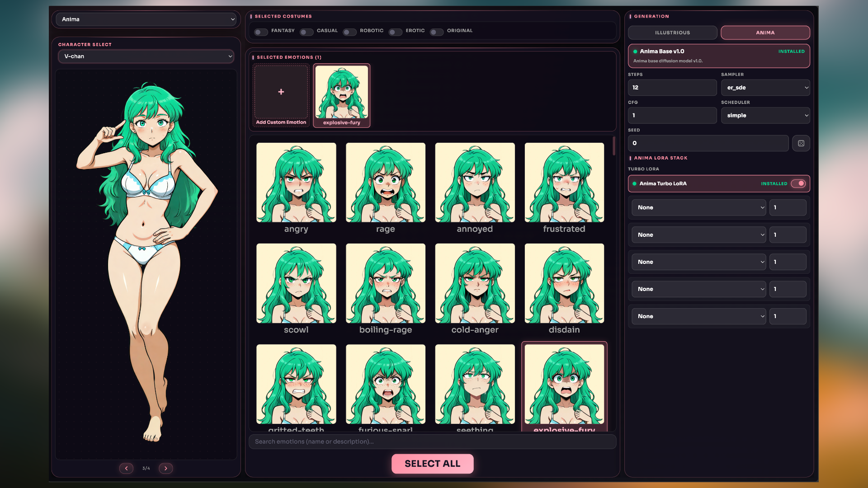Open the first None LoRA dropdown
The image size is (868, 488).
(x=698, y=207)
